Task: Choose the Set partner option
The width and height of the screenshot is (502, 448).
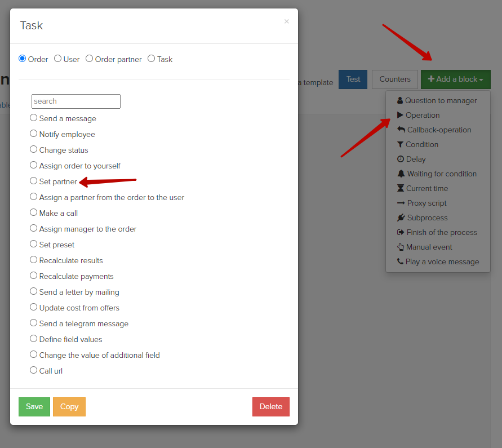Action: 33,181
